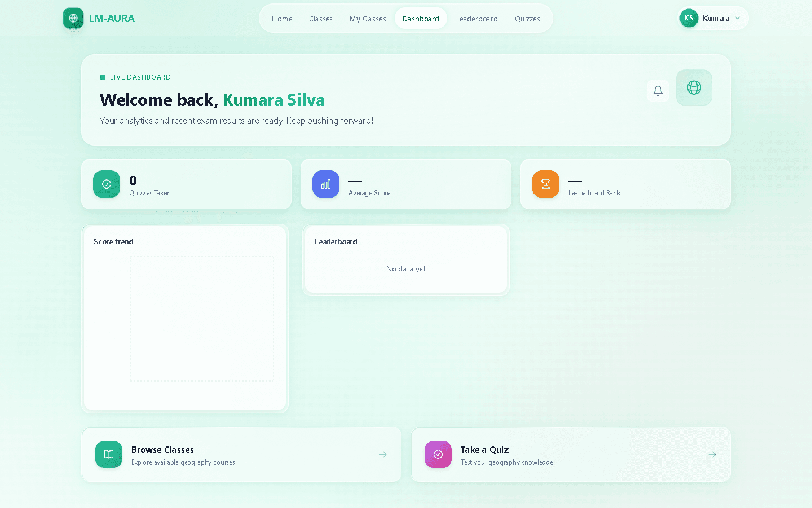Click the Take a Quiz purple icon
The image size is (812, 508).
click(x=438, y=454)
